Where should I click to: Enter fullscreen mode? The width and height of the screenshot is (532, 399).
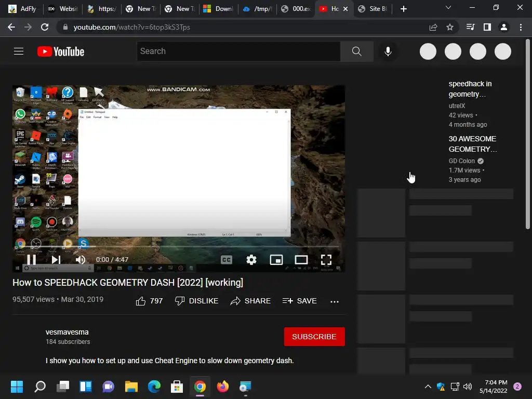[x=326, y=260]
